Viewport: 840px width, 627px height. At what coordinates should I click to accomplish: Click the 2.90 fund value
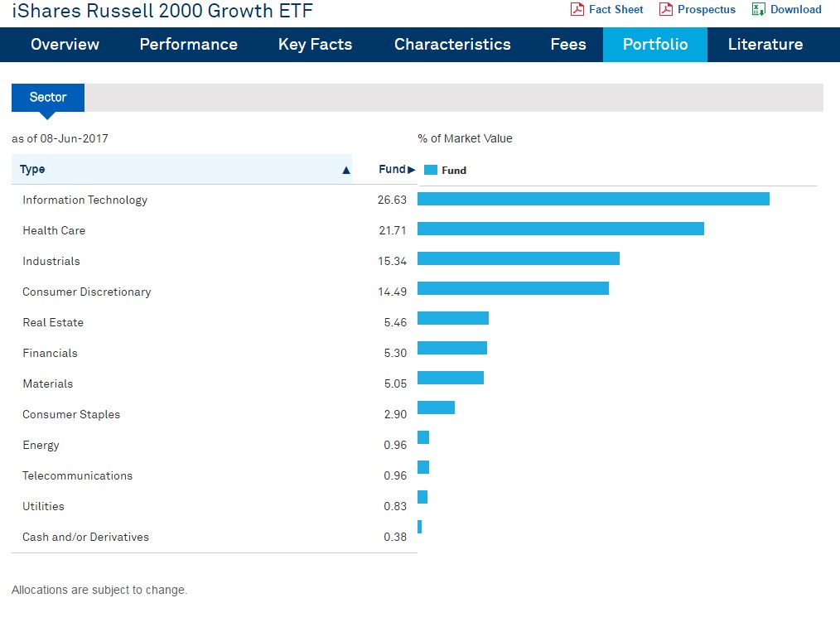(x=395, y=414)
